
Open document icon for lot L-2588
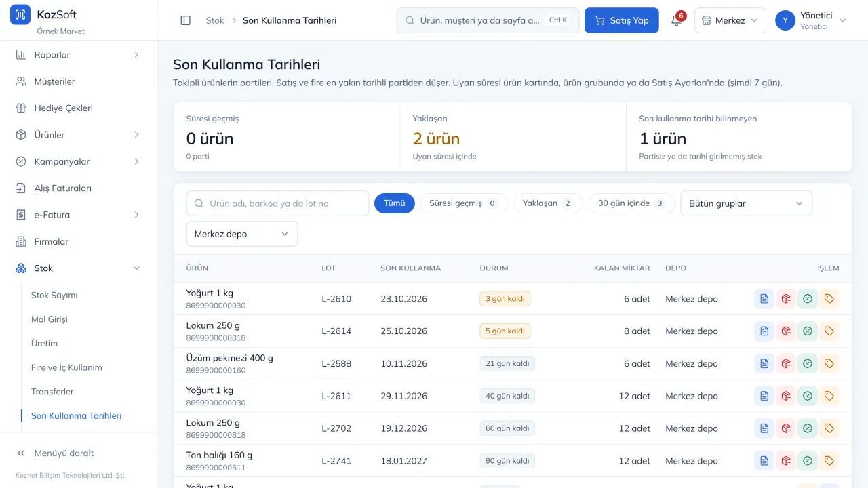point(764,364)
